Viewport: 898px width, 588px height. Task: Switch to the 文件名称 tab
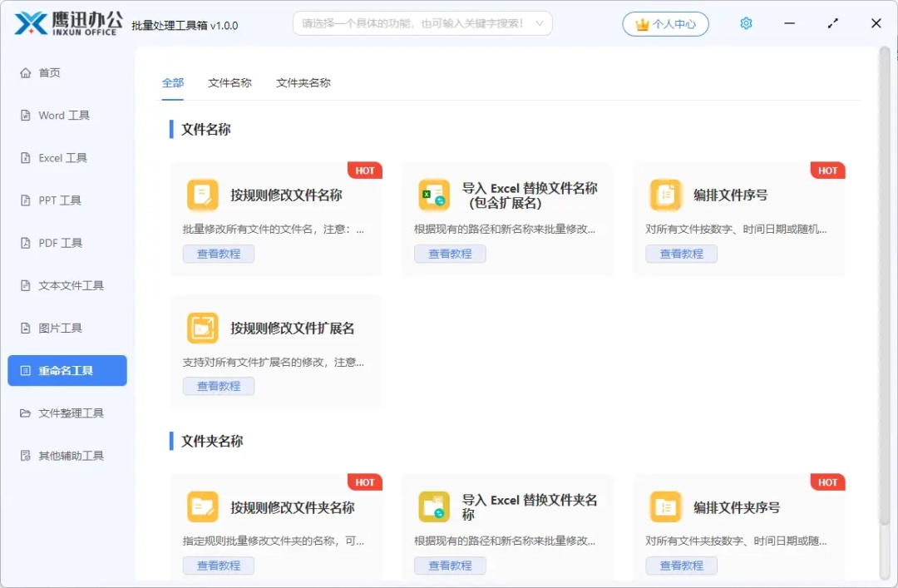(229, 82)
